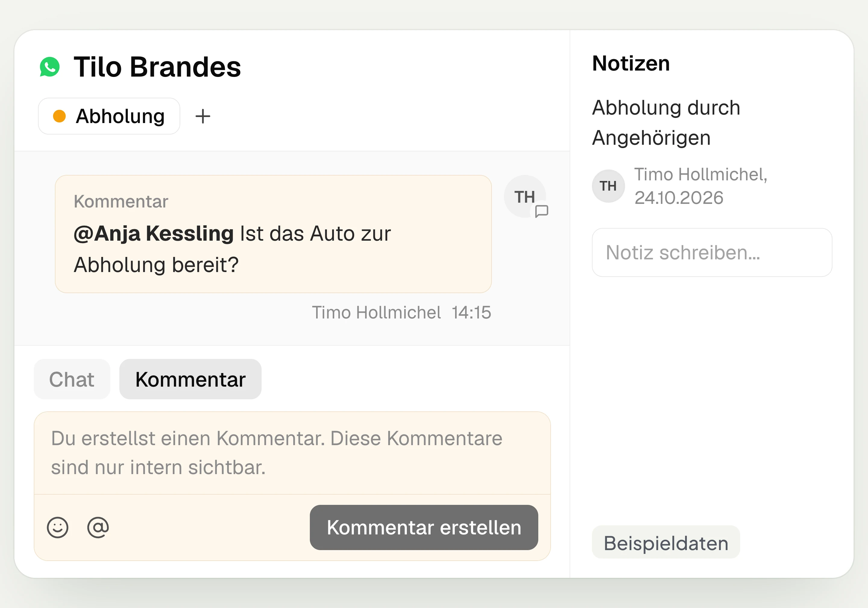Screen dimensions: 868x608
Task: Click the Timo Hollmichel 14:15 timestamp
Action: (x=401, y=313)
